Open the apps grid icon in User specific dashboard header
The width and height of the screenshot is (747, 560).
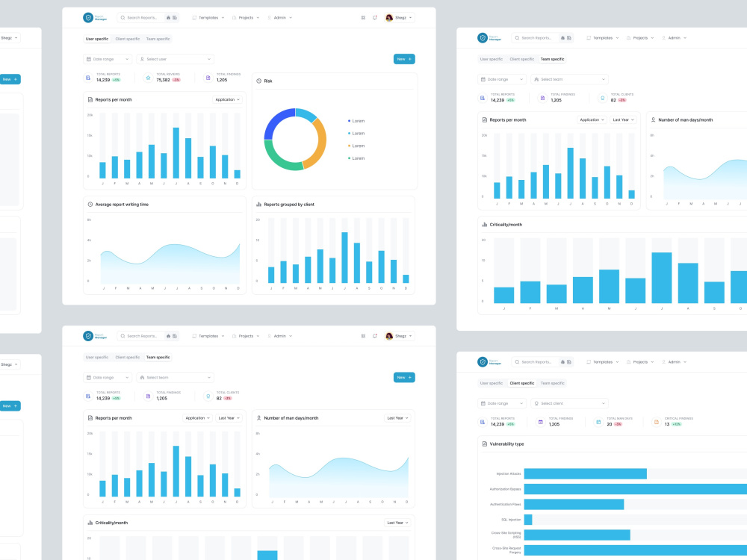coord(363,18)
